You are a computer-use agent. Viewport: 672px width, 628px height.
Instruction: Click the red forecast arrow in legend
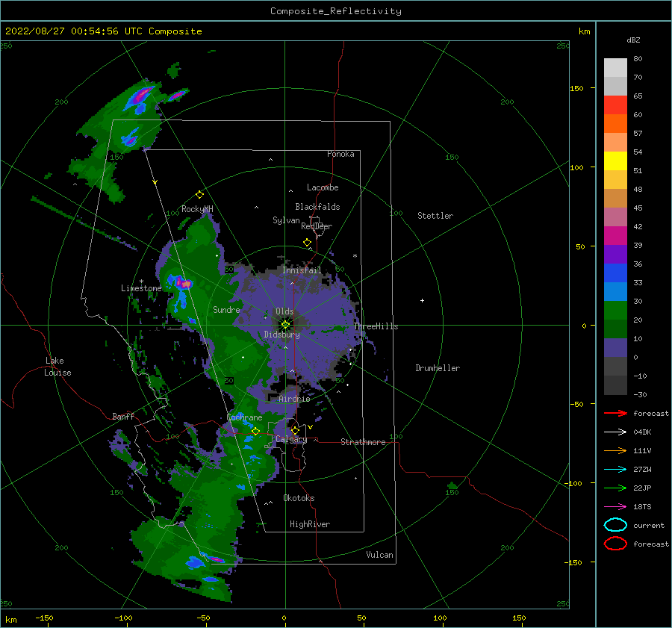[615, 413]
